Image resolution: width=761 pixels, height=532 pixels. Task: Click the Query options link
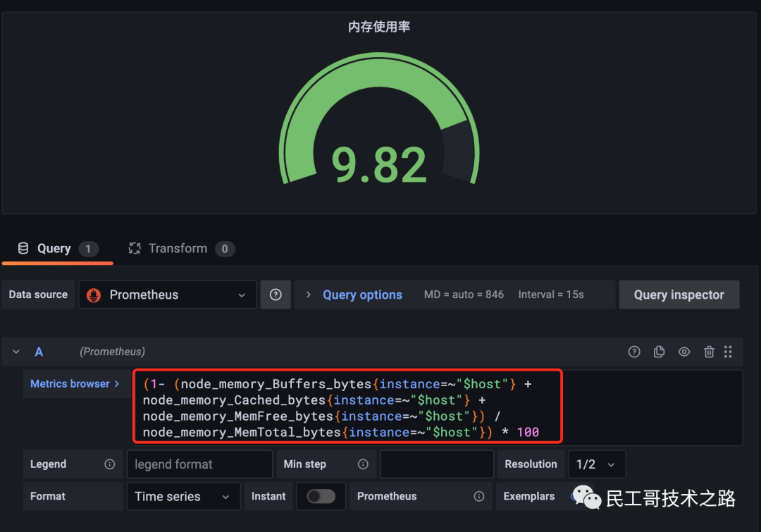pos(362,295)
